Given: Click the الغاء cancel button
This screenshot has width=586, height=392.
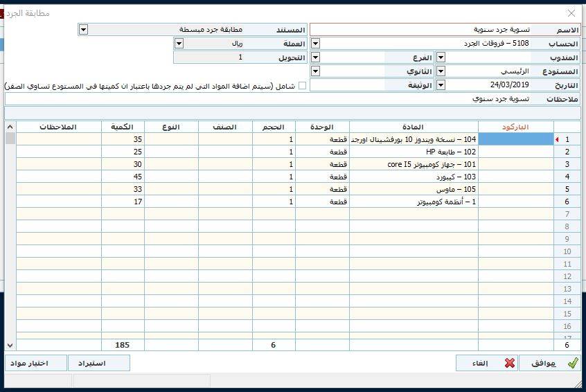Looking at the screenshot, I should [x=487, y=363].
